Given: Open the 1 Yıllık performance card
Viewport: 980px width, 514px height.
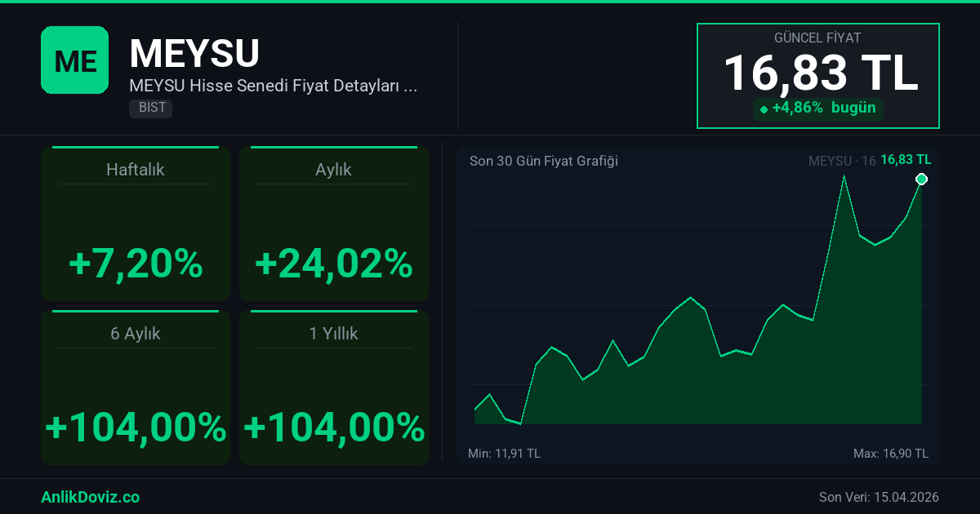Looking at the screenshot, I should click(x=333, y=388).
